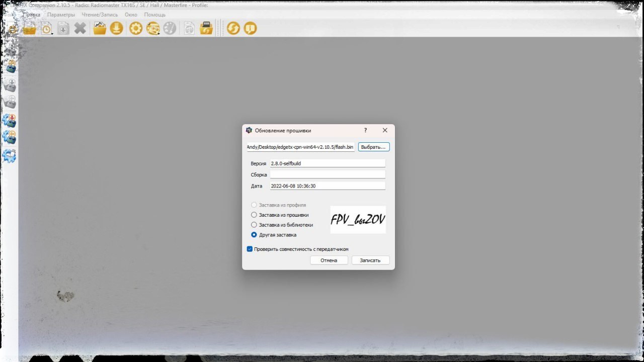This screenshot has width=644, height=362.
Task: Uncheck 'Проверить совместимость с передатчиком' checkbox
Action: pos(250,249)
